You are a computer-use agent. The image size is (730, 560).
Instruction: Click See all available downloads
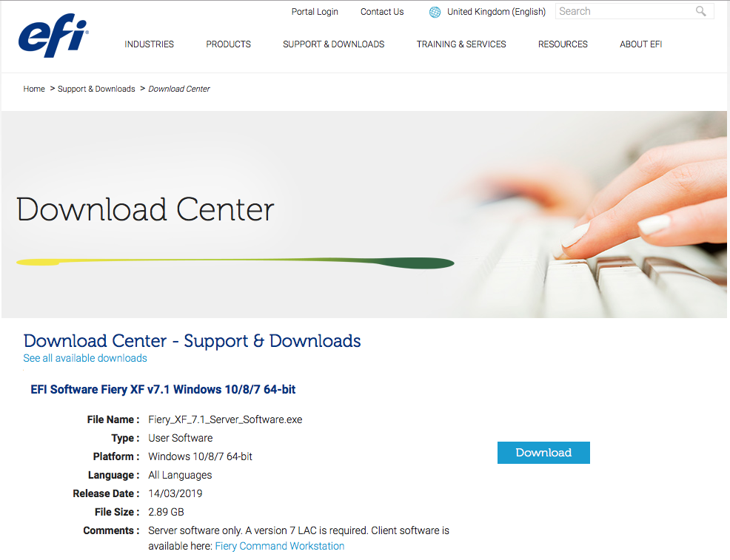pyautogui.click(x=85, y=358)
